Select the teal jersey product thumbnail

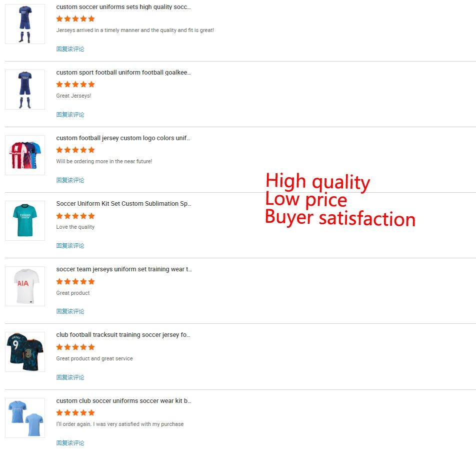25,221
